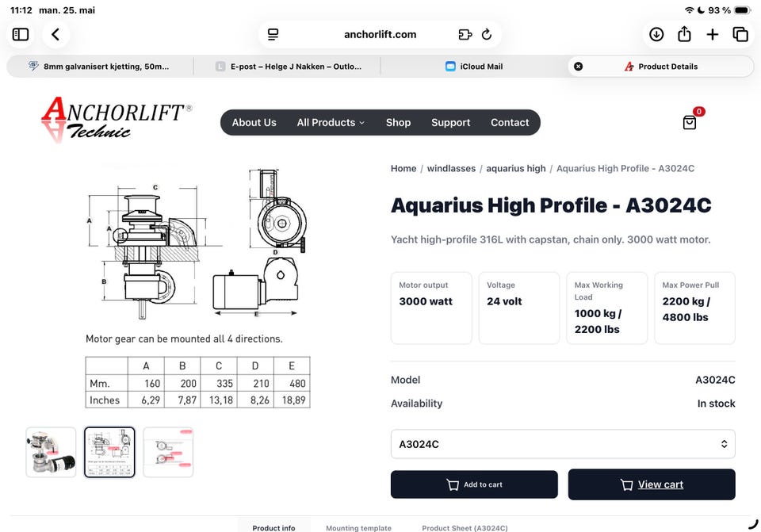The image size is (761, 532).
Task: Select the Product Details tab
Action: point(661,67)
